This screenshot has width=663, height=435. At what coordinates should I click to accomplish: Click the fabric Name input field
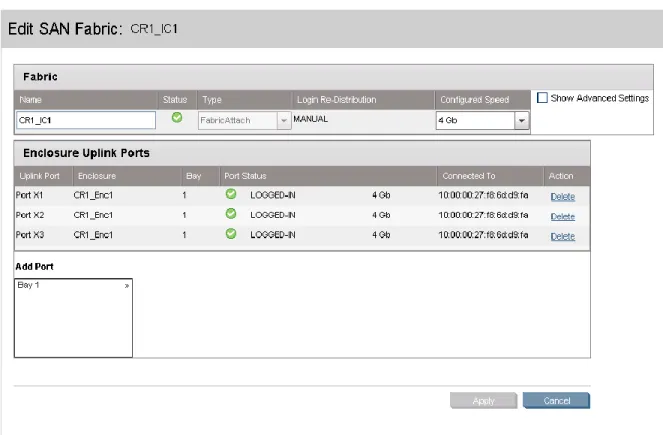(x=86, y=120)
